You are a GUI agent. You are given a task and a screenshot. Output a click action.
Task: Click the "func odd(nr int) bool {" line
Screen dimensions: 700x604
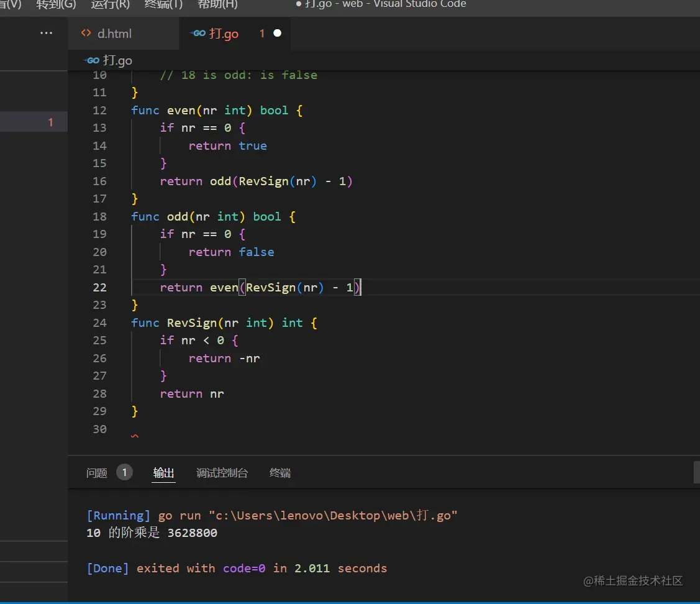214,217
